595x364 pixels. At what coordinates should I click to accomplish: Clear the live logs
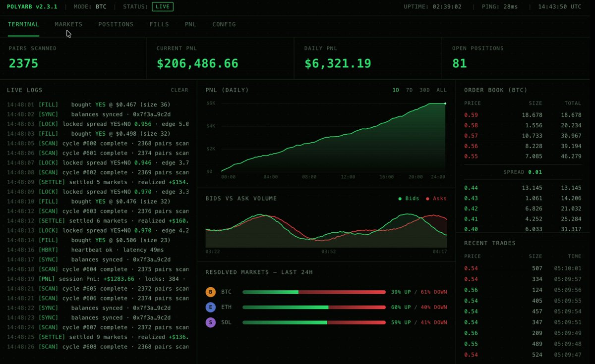[179, 90]
